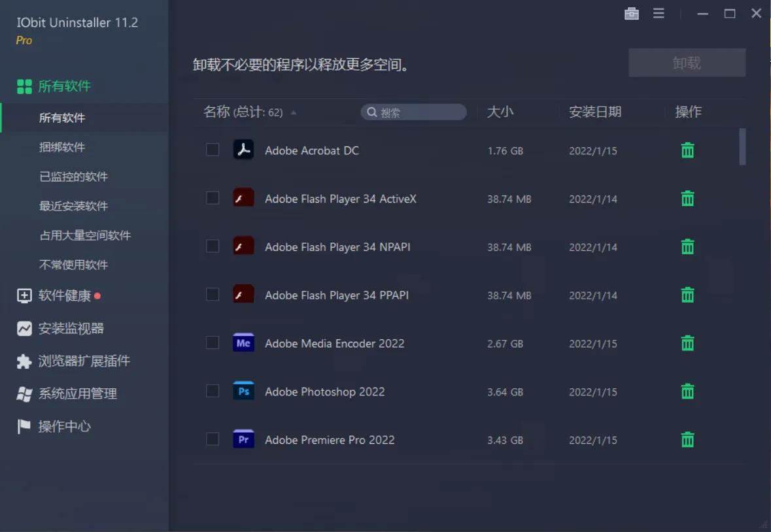Open 最近安装软件 (Recently Installed) category
This screenshot has height=532, width=771.
71,206
